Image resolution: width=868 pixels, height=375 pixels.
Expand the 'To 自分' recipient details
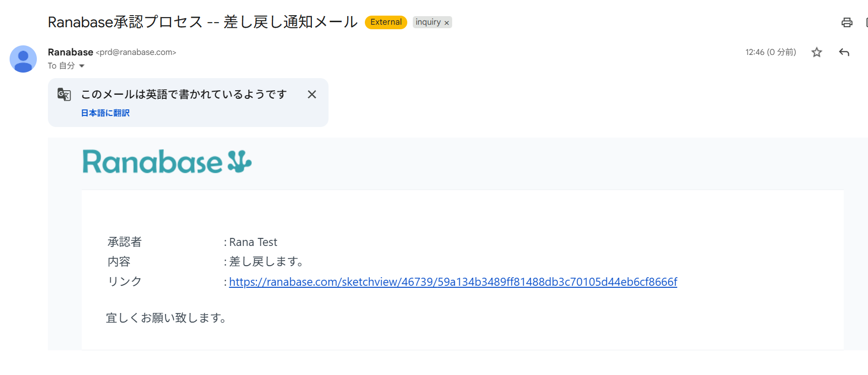(82, 66)
